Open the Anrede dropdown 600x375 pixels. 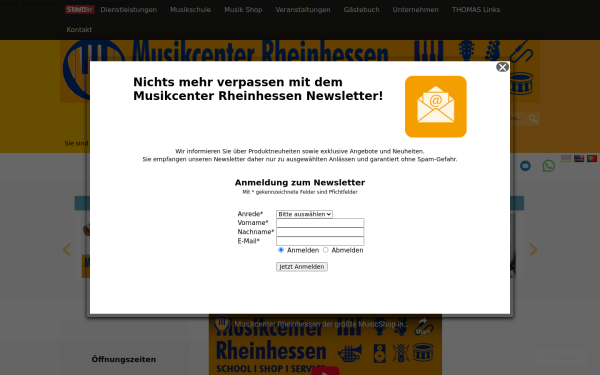(x=304, y=214)
